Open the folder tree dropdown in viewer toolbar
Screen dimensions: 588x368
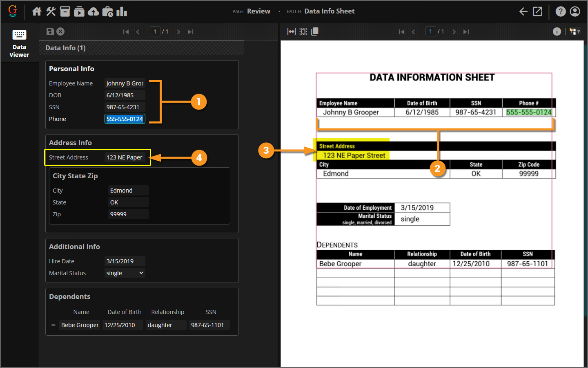[575, 31]
